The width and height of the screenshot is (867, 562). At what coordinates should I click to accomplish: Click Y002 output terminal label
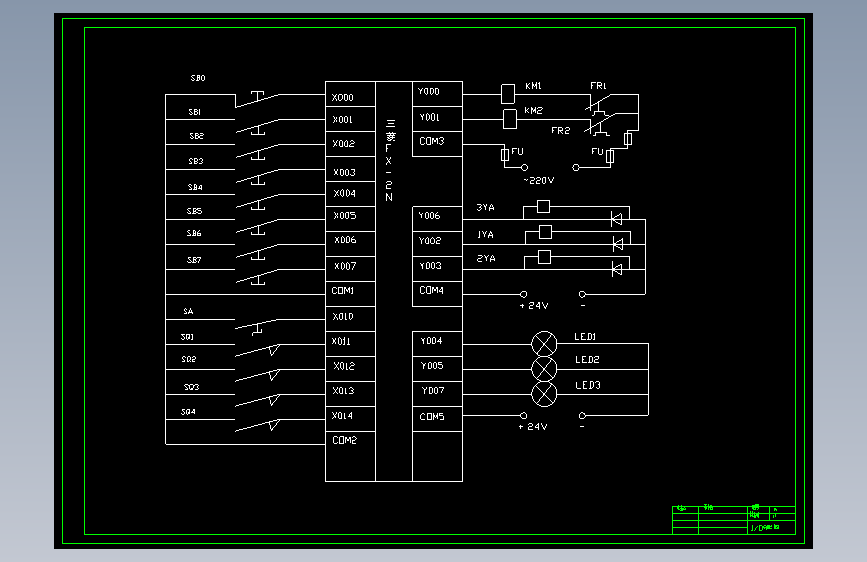point(430,241)
